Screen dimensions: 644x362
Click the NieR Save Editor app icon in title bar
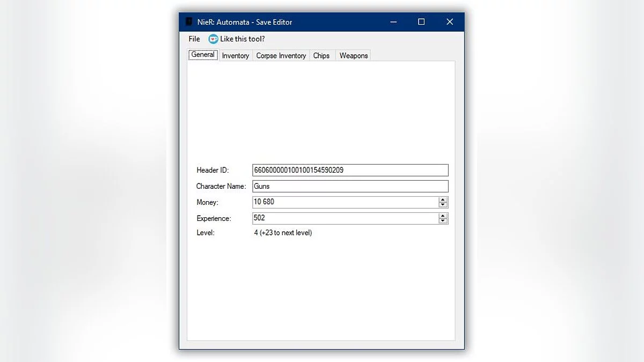click(188, 22)
